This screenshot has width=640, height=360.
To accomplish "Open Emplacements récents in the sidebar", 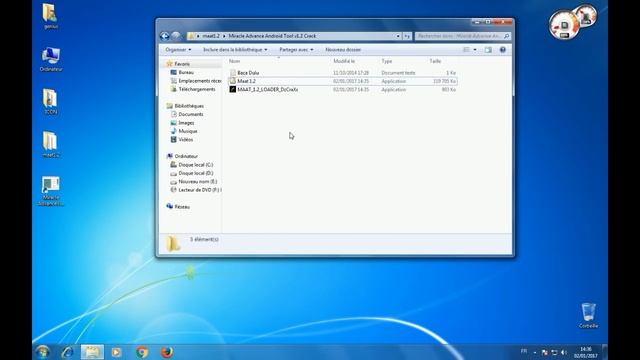I will [x=196, y=81].
